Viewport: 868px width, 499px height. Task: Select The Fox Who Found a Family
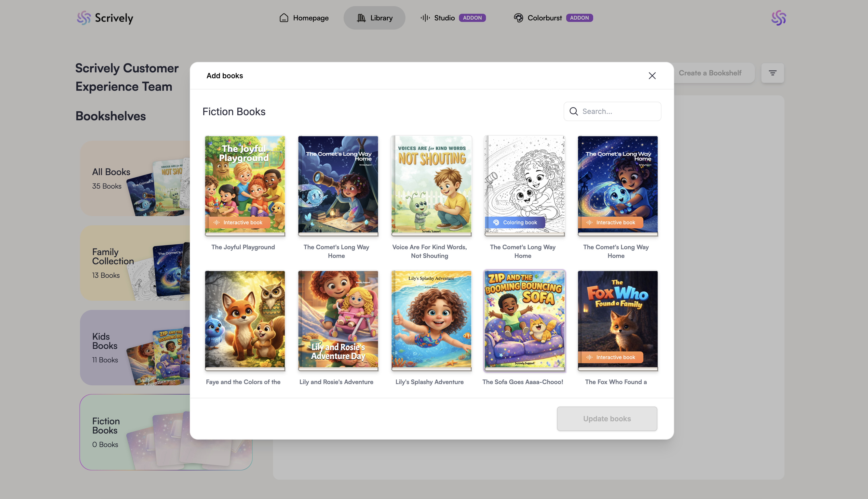[x=618, y=319]
